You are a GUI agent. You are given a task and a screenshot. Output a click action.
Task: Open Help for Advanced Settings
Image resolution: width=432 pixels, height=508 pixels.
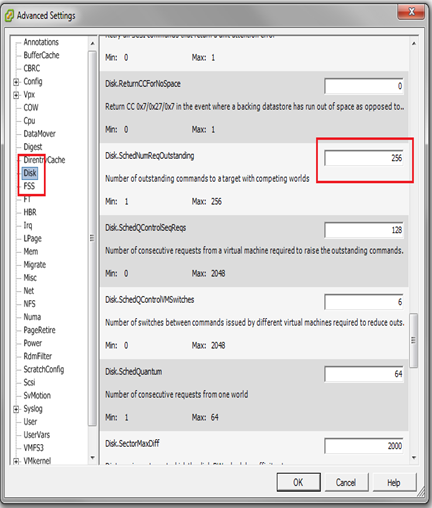[394, 482]
